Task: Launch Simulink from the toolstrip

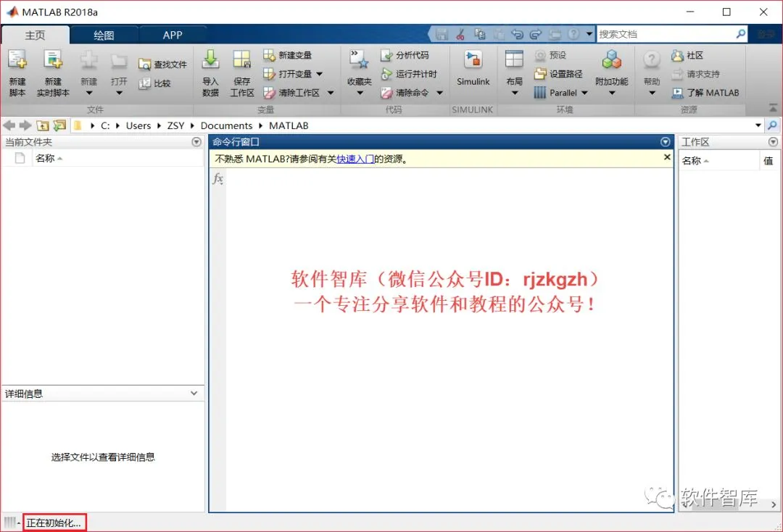Action: (x=473, y=68)
